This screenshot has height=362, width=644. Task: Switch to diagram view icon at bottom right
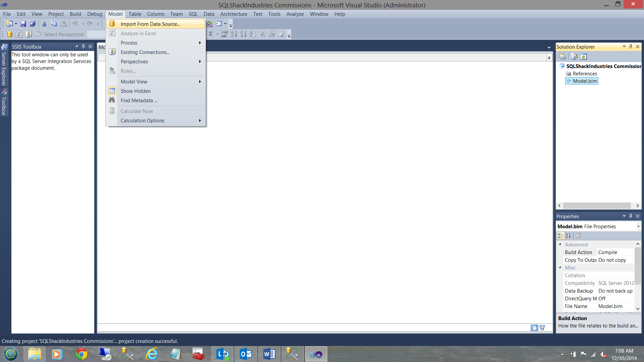[542, 328]
